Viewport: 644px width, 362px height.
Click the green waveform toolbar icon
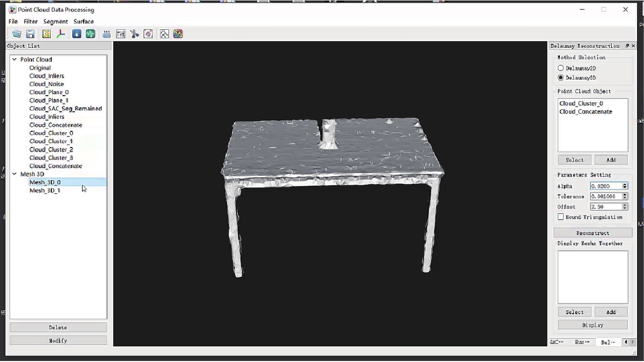click(90, 34)
